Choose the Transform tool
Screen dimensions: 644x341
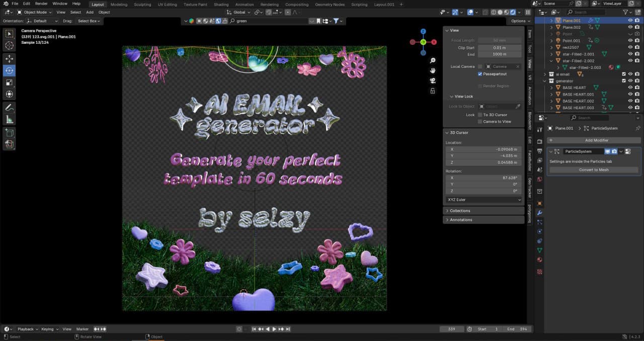[9, 95]
